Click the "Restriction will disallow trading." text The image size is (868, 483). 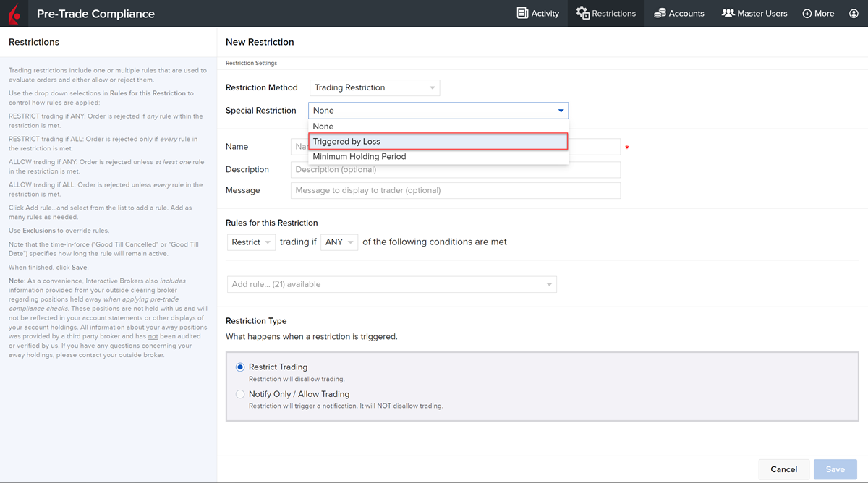click(297, 379)
